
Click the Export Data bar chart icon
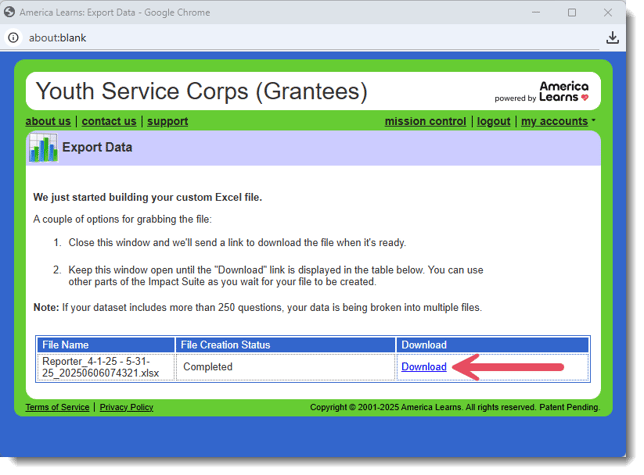tap(43, 148)
